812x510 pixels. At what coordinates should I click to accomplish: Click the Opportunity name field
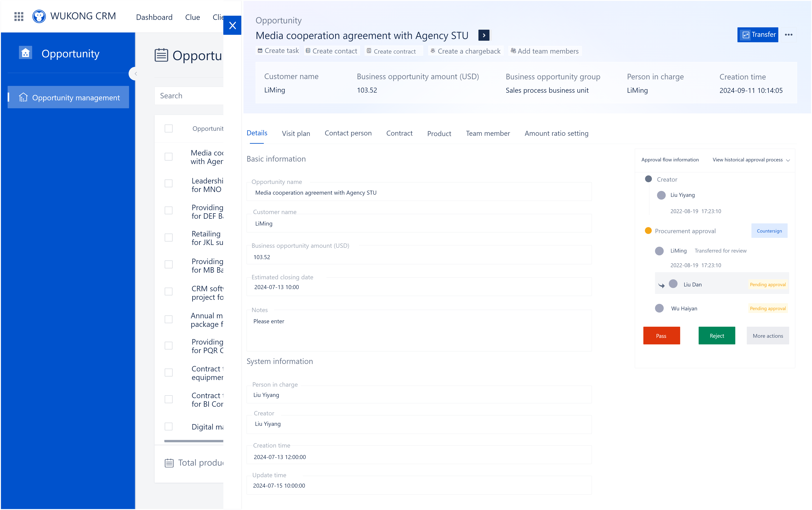[419, 192]
